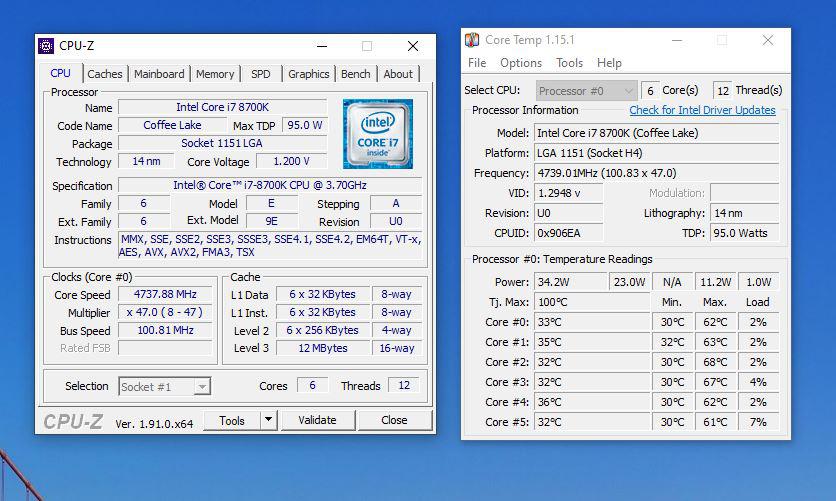Click the Name field Intel Core i7 8700K
The width and height of the screenshot is (836, 501).
pyautogui.click(x=222, y=107)
